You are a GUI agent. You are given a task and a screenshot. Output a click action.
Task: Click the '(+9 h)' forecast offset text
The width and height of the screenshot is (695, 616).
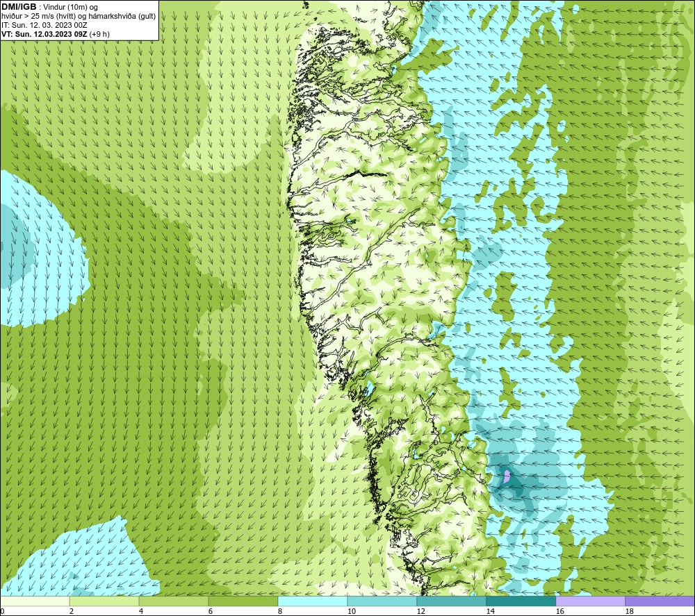(99, 34)
